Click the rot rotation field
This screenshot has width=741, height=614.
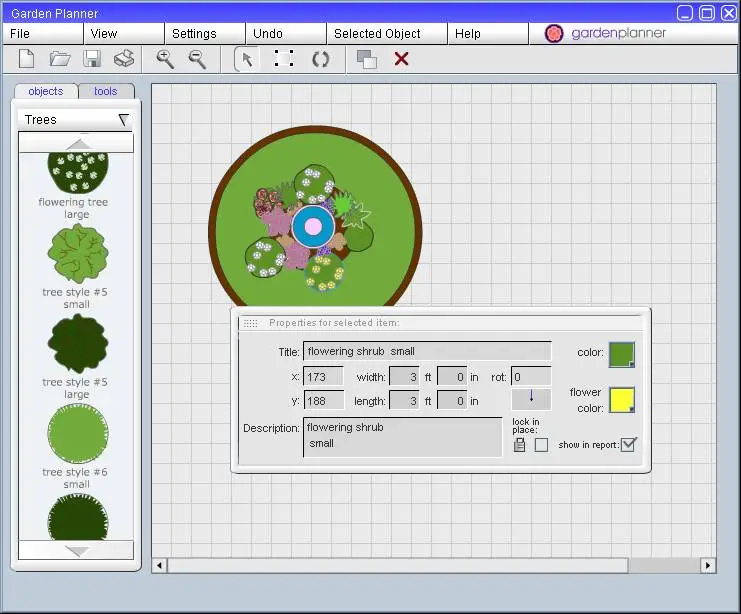pos(531,377)
